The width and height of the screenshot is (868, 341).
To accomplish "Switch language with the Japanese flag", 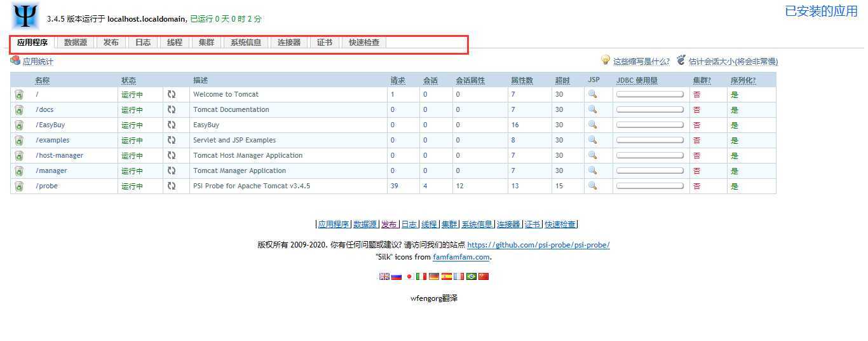I will pyautogui.click(x=409, y=276).
